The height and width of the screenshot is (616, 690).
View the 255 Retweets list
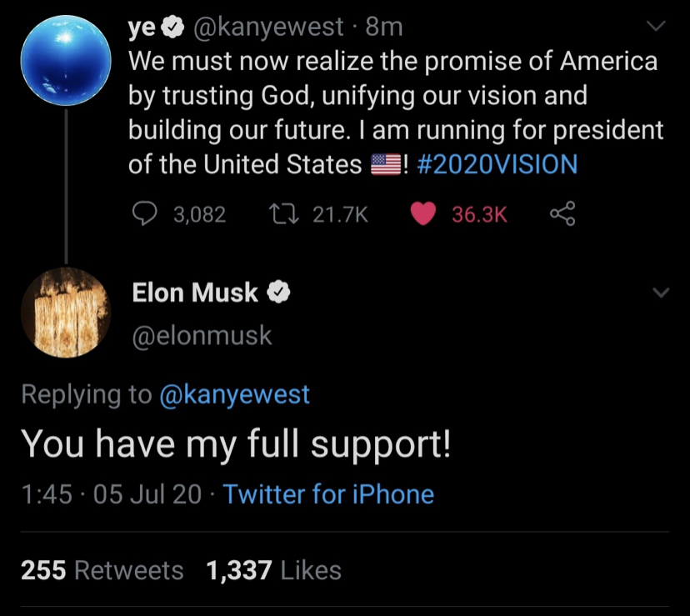[x=102, y=570]
